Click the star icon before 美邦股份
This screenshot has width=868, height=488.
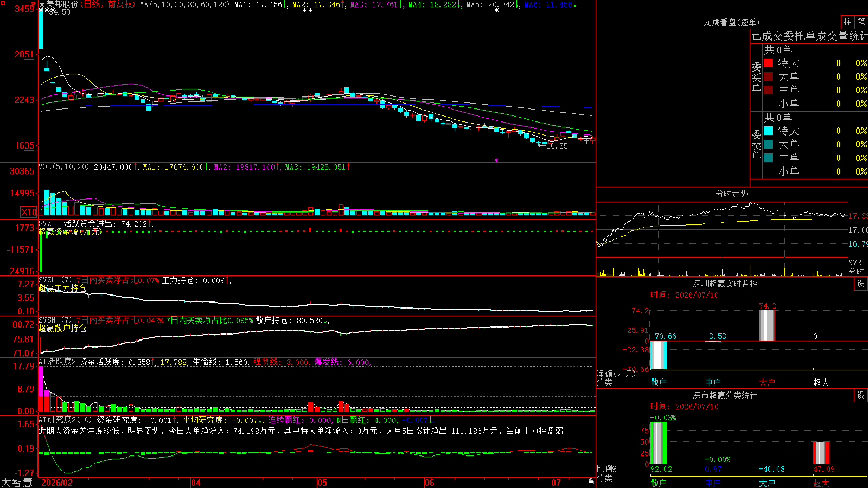coord(42,4)
